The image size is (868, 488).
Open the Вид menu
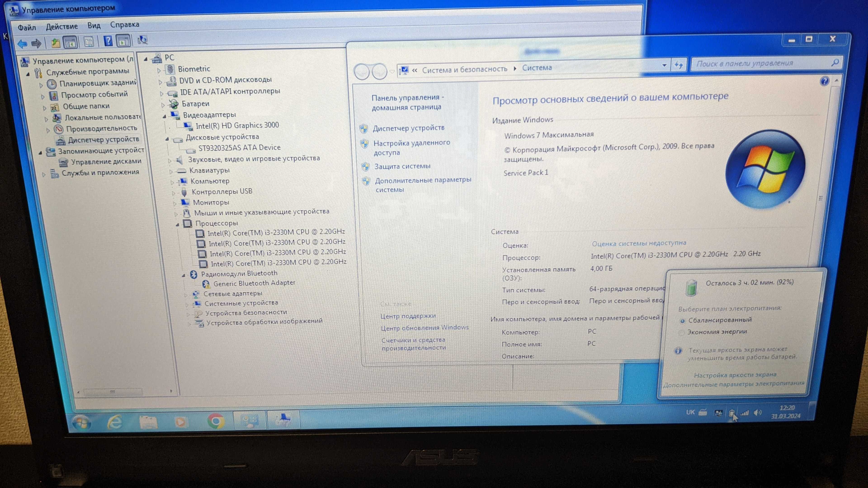coord(94,26)
